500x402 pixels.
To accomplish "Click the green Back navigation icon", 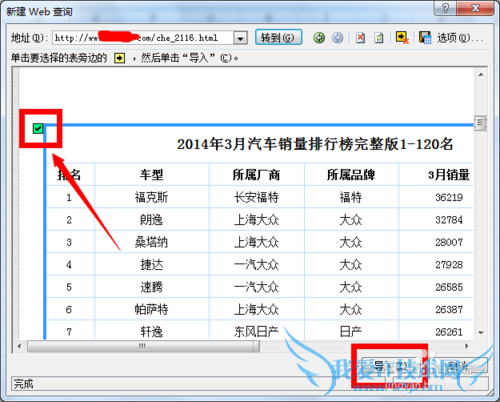I will pos(319,38).
